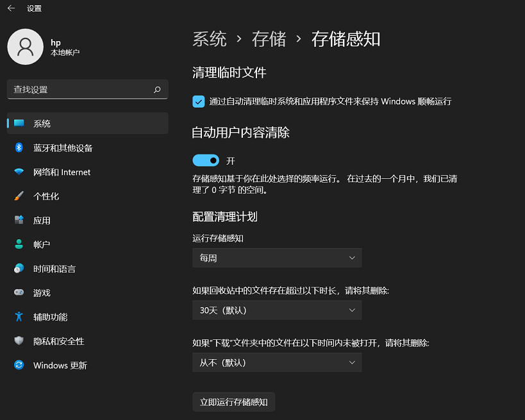The width and height of the screenshot is (525, 420).
Task: Open 时间和语言 settings
Action: 88,269
